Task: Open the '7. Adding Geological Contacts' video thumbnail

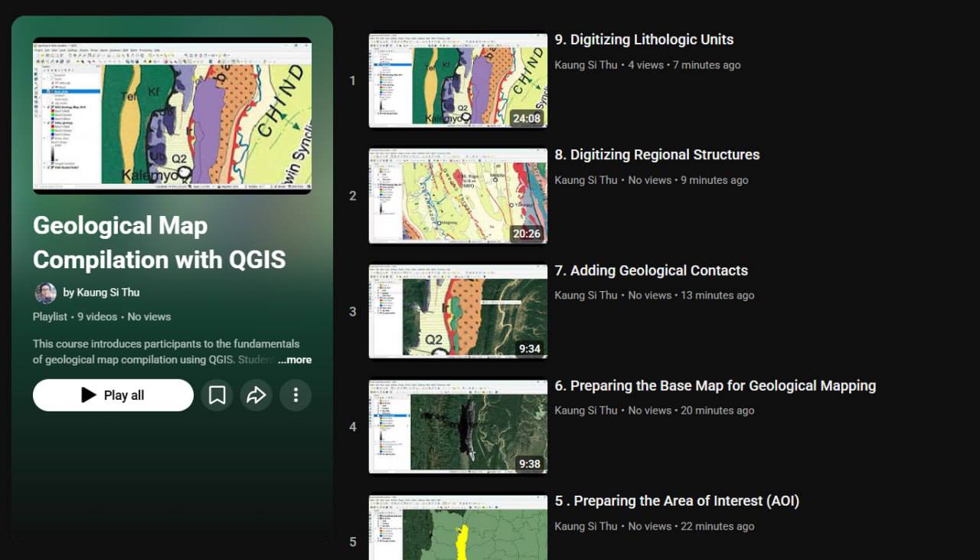Action: click(458, 311)
